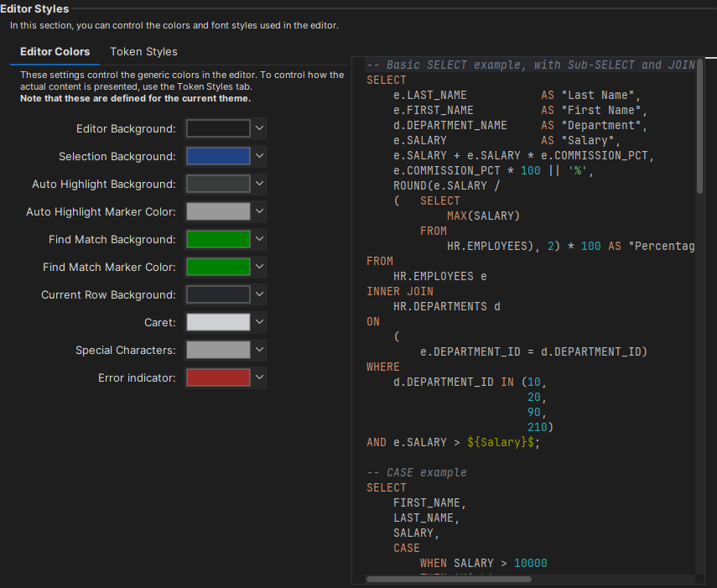
Task: Click the '-- CASE example' comment
Action: pyautogui.click(x=417, y=472)
